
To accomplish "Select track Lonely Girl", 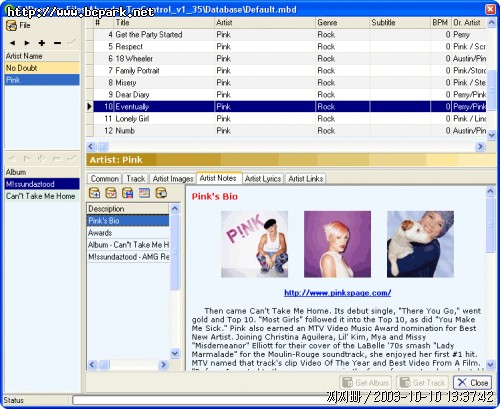I will 290,119.
